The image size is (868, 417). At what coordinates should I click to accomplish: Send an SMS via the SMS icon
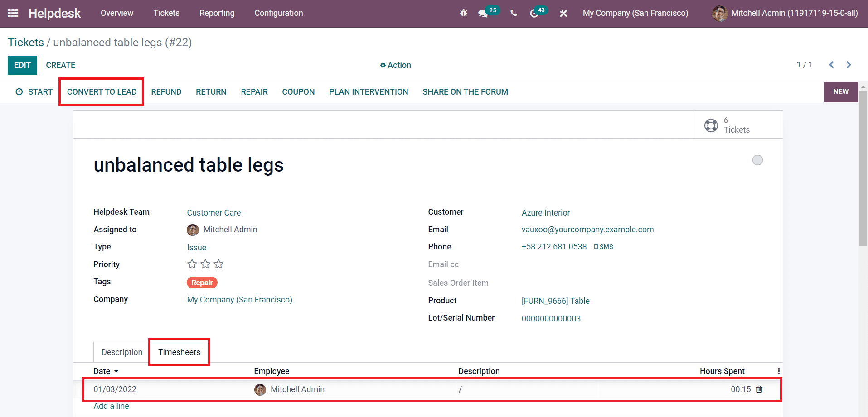tap(603, 246)
